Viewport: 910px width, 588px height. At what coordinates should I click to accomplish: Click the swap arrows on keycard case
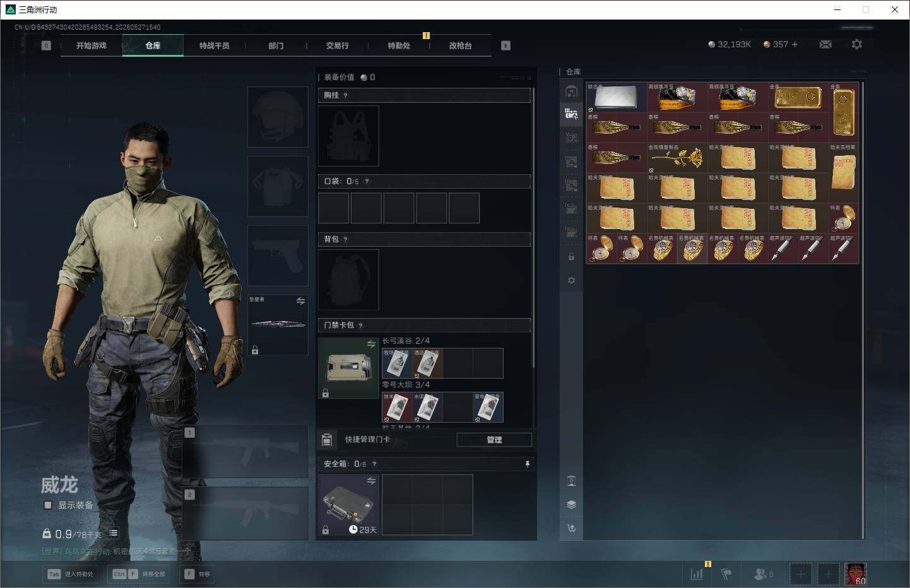[x=371, y=344]
